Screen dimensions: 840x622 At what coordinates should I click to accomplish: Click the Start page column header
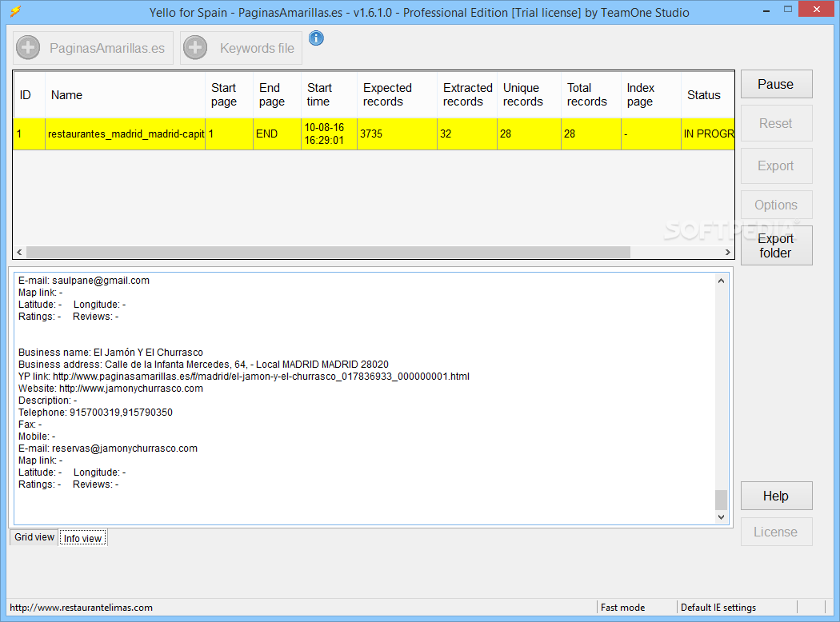tap(229, 95)
